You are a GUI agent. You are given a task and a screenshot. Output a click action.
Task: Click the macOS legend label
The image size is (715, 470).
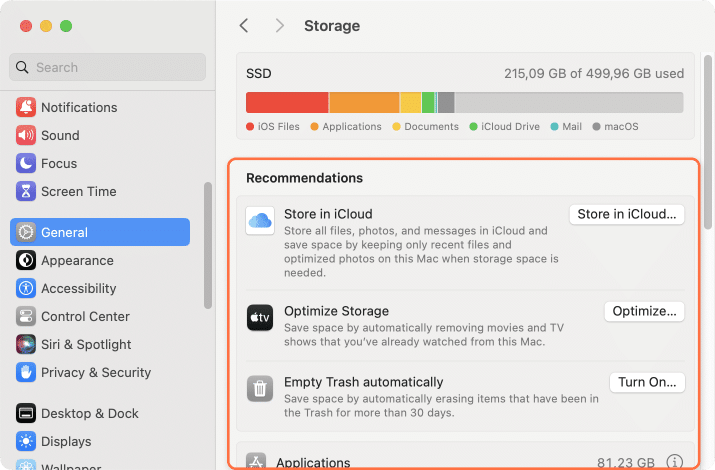click(621, 126)
